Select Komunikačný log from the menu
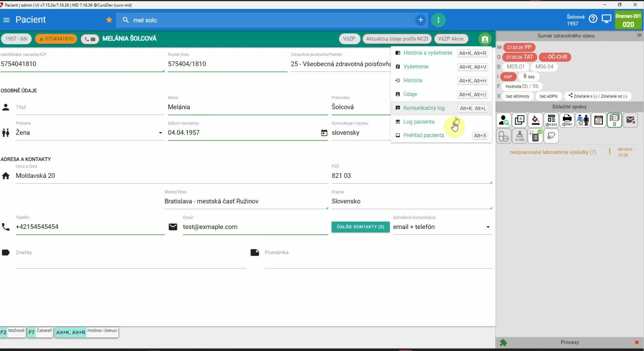The height and width of the screenshot is (351, 644). click(424, 108)
